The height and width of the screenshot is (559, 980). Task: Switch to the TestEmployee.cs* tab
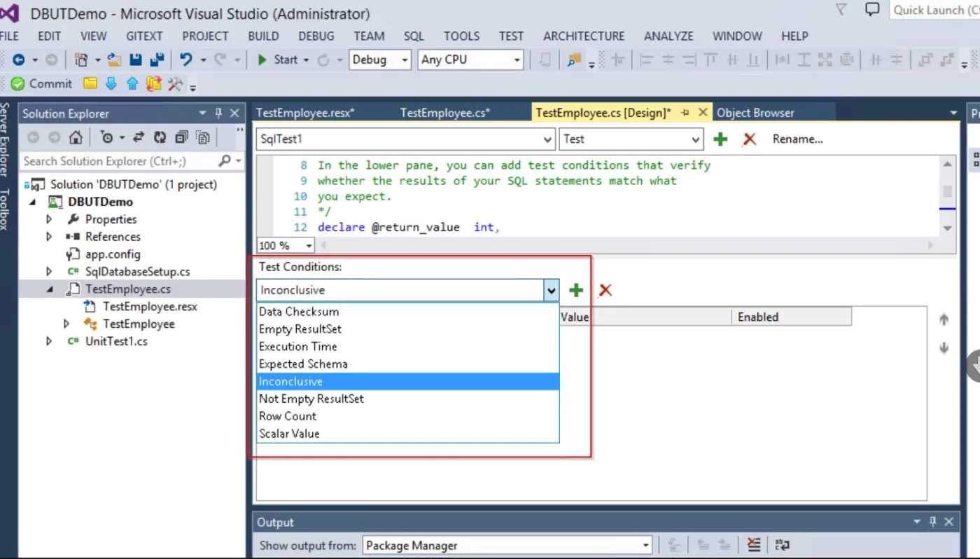pos(445,113)
